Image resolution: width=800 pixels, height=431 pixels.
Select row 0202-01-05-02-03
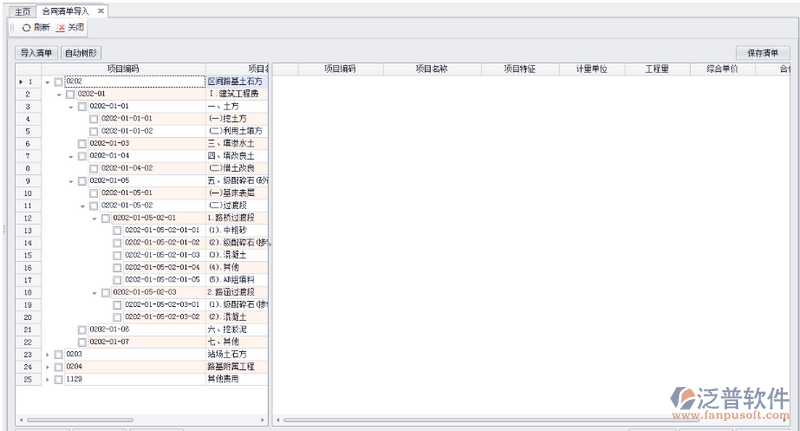click(x=142, y=293)
